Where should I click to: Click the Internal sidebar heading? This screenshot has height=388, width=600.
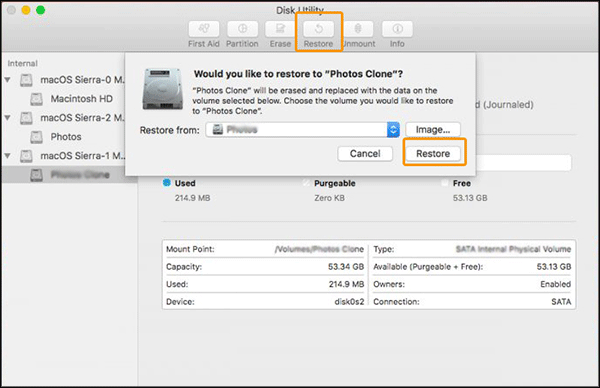(x=23, y=64)
